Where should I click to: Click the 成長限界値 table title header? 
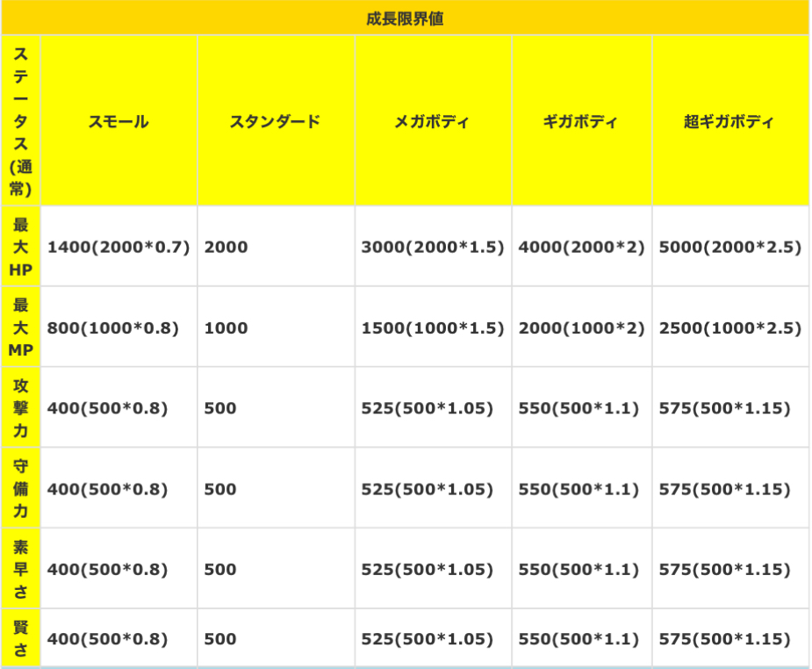[x=405, y=18]
